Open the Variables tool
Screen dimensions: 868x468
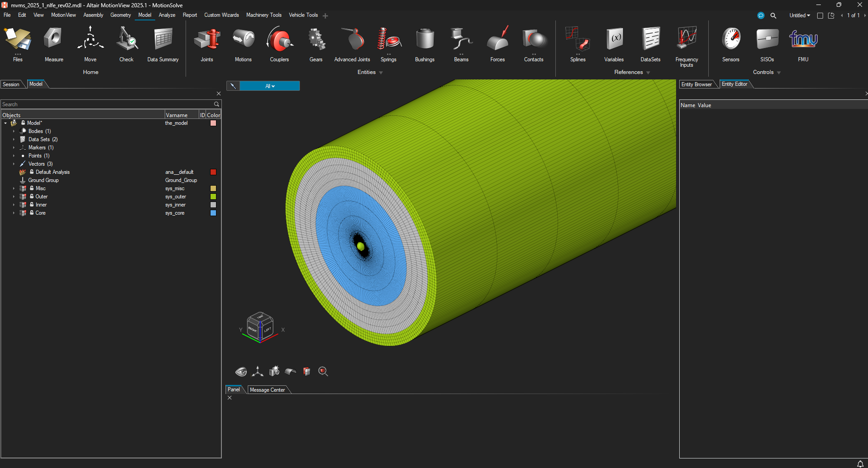614,44
